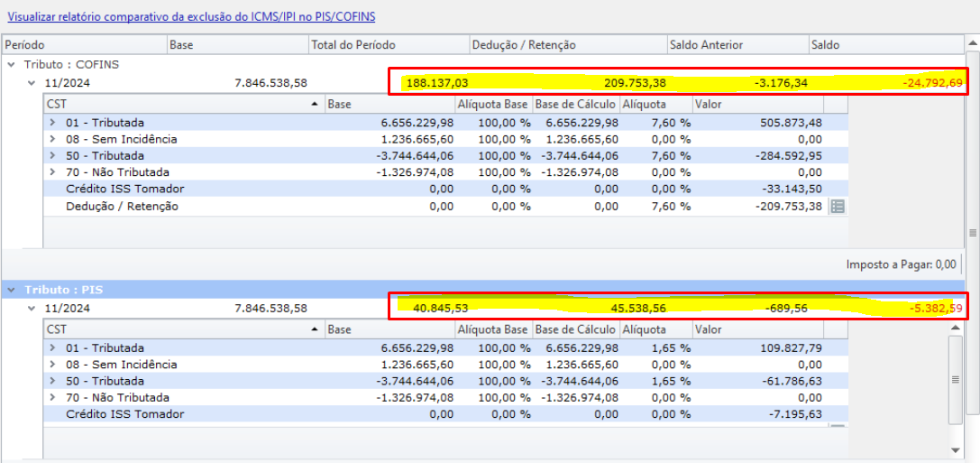Click PIS grid scrollbar thumb

tap(955, 379)
